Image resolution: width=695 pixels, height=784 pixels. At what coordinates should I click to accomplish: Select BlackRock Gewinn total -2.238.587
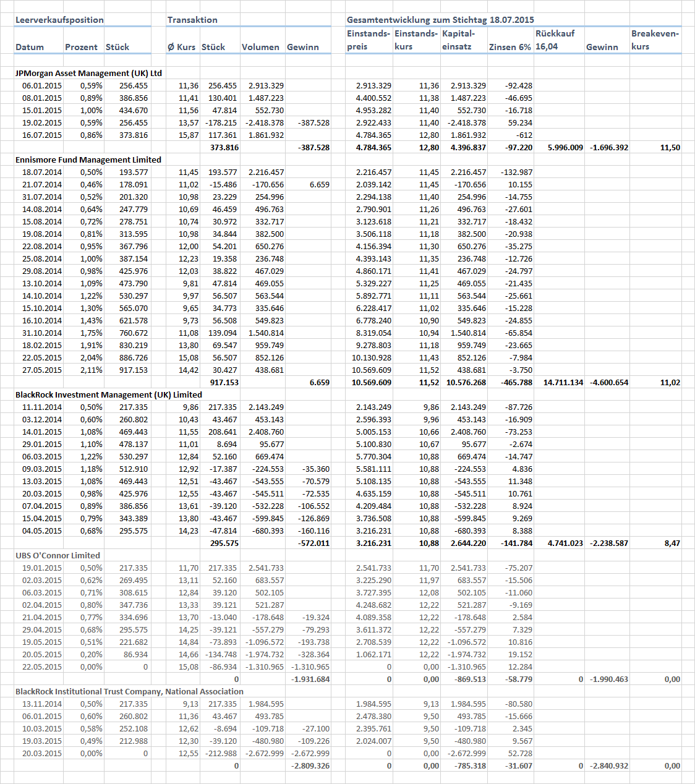(608, 543)
